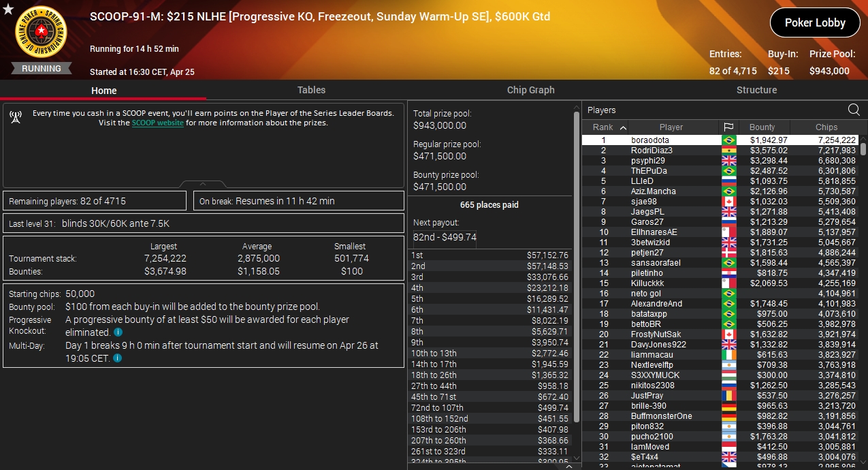Image resolution: width=868 pixels, height=470 pixels.
Task: Click Remaining players: 82 of 4715 box
Action: (x=95, y=201)
